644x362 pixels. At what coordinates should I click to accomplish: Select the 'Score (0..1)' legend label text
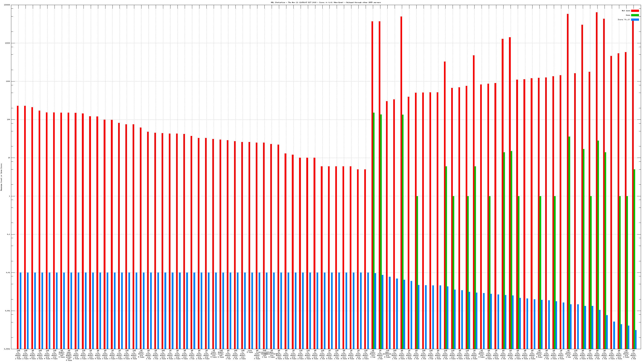624,20
